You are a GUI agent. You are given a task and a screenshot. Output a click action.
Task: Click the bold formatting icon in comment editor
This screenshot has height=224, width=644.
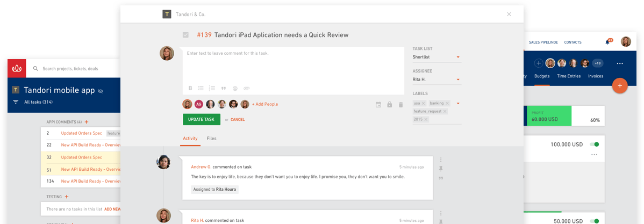(190, 88)
